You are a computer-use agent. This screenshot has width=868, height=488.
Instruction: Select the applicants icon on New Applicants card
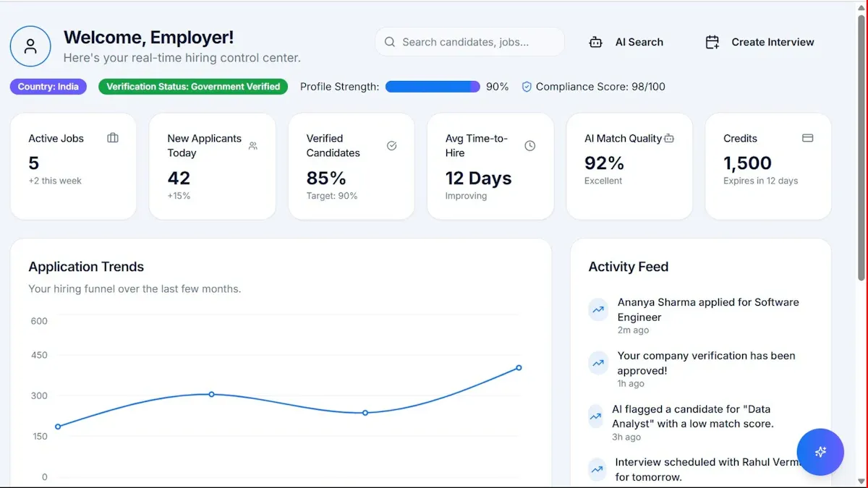click(252, 145)
